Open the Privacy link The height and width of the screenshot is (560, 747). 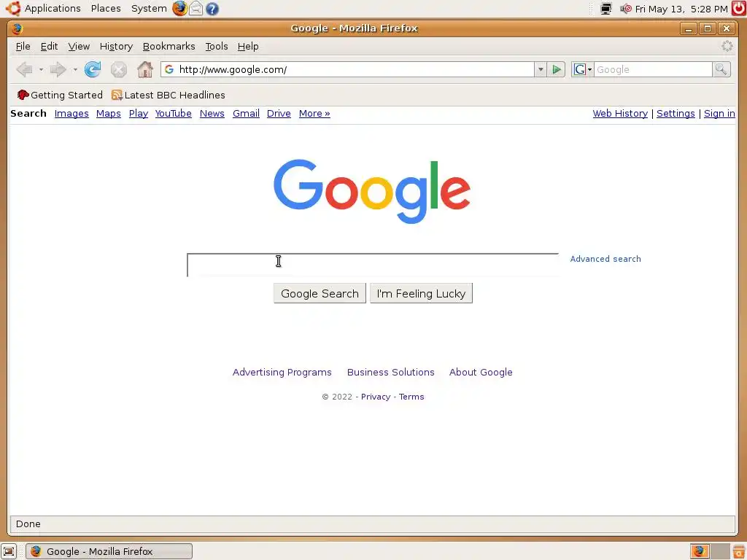(x=376, y=397)
